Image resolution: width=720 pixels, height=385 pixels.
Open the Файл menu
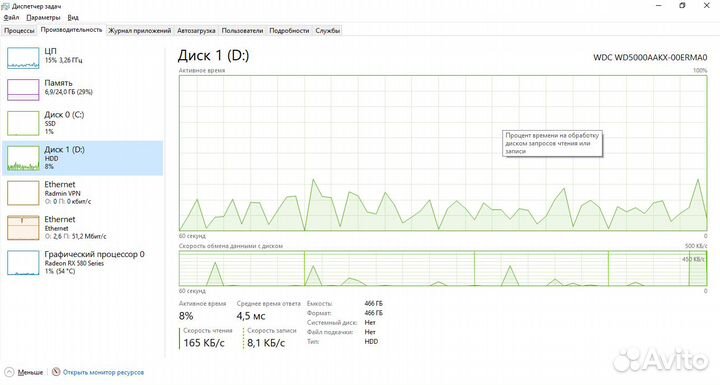tap(11, 17)
